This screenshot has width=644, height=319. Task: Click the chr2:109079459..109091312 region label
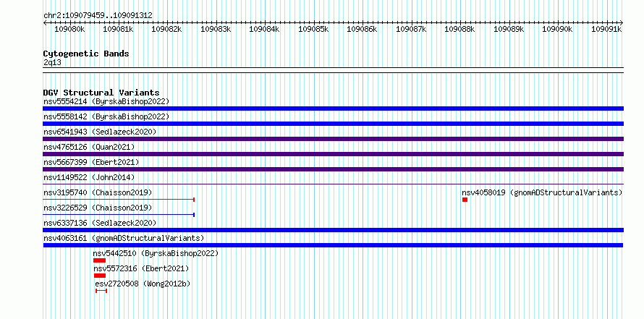click(x=98, y=16)
